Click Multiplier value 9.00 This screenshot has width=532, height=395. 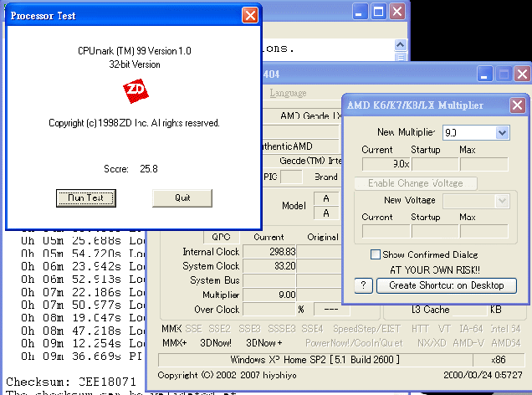(x=269, y=295)
